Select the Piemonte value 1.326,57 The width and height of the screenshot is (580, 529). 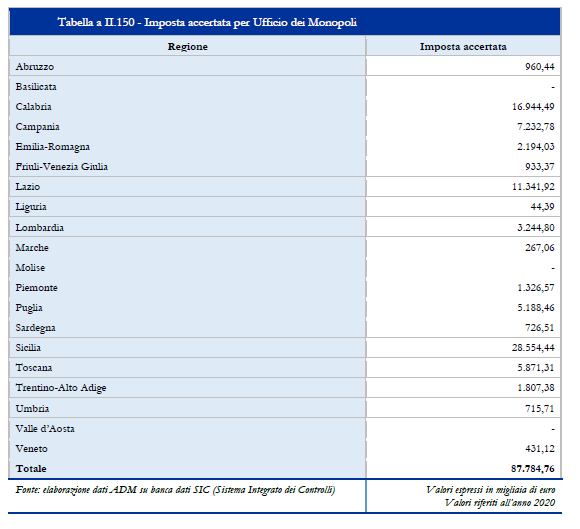pyautogui.click(x=536, y=287)
